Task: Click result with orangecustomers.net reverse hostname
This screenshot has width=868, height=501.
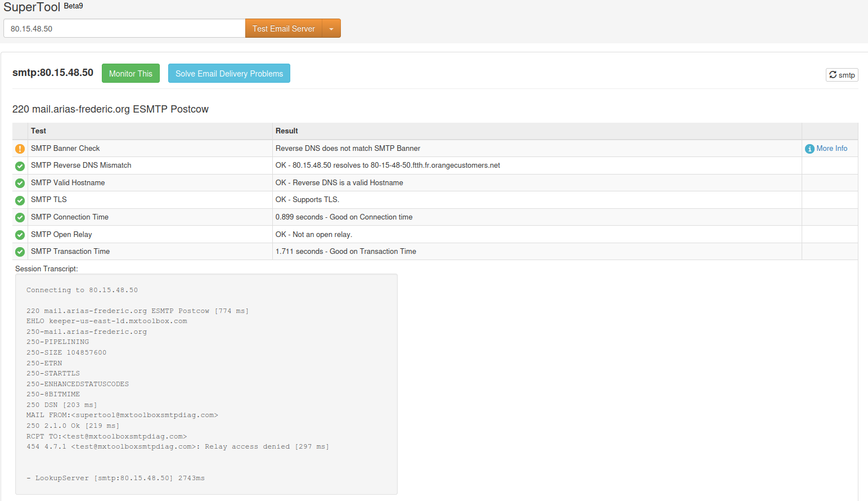Action: (388, 165)
